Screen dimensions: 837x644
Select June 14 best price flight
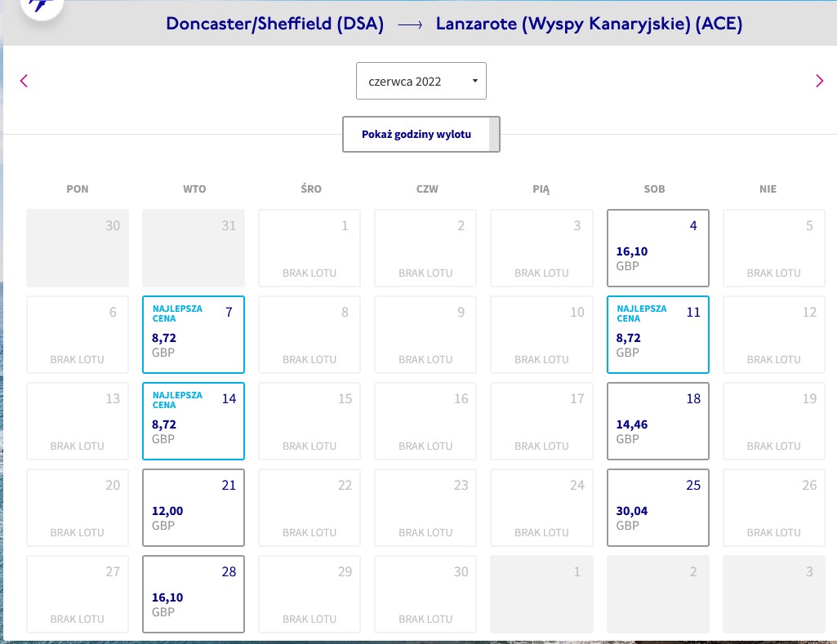pyautogui.click(x=194, y=421)
